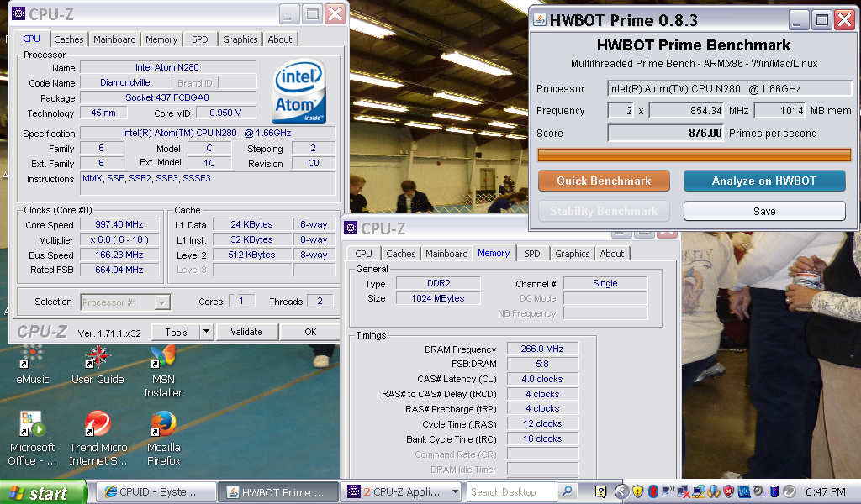Click the Intel Atom inside logo
The height and width of the screenshot is (504, 861).
click(298, 91)
